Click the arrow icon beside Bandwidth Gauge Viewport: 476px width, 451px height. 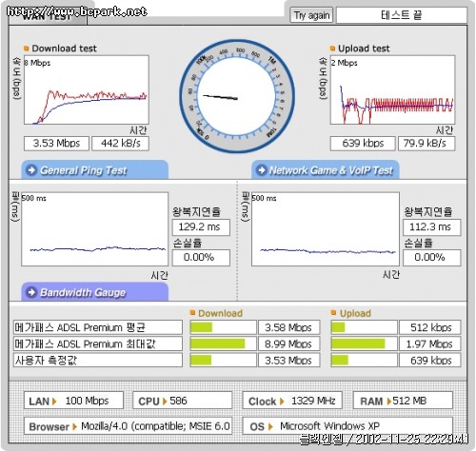[x=31, y=292]
